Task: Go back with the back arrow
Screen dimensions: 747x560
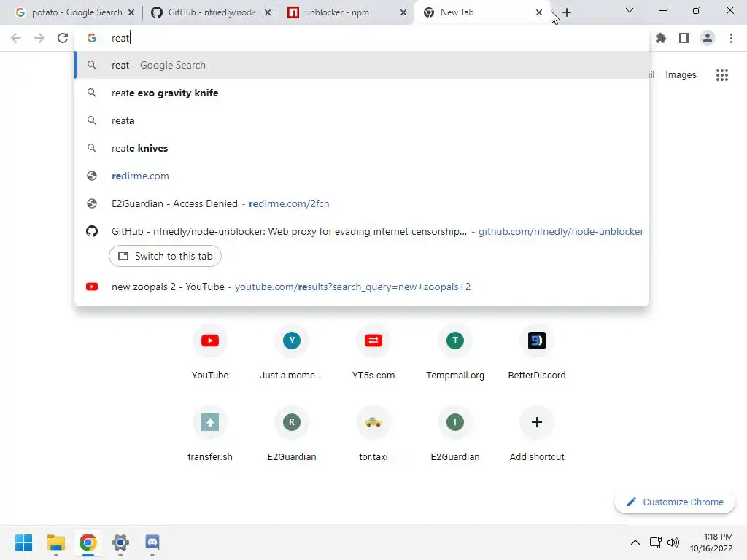Action: (16, 38)
